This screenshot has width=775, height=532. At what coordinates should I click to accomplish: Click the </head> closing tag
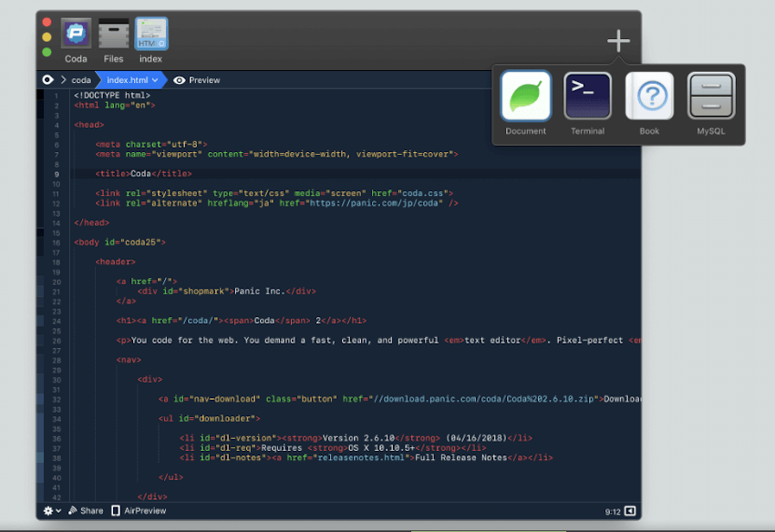coord(91,223)
